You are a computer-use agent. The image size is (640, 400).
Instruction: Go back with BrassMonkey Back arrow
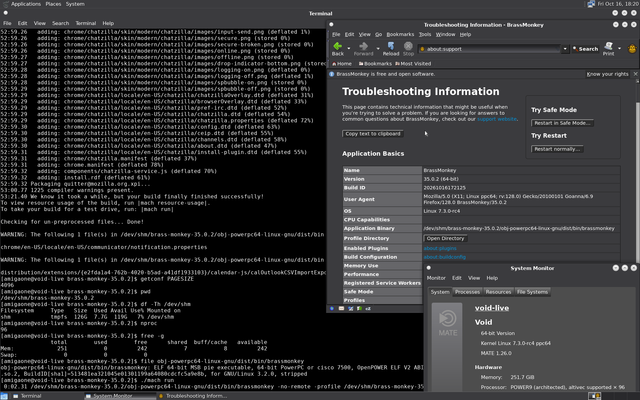click(338, 49)
